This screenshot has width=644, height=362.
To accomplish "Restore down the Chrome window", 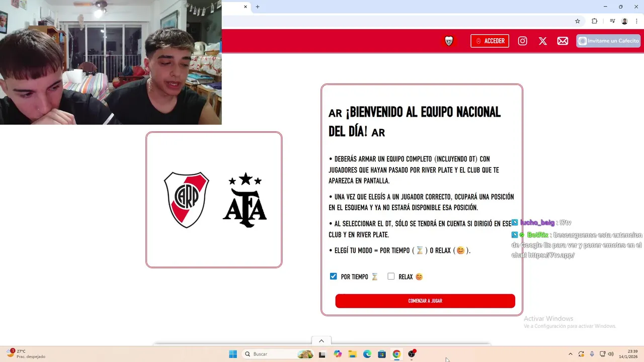I will [621, 7].
